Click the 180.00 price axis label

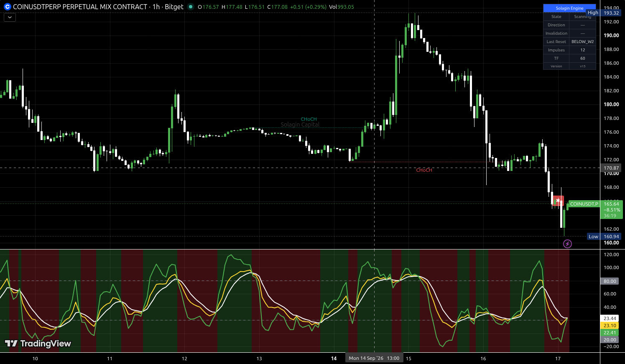click(611, 104)
